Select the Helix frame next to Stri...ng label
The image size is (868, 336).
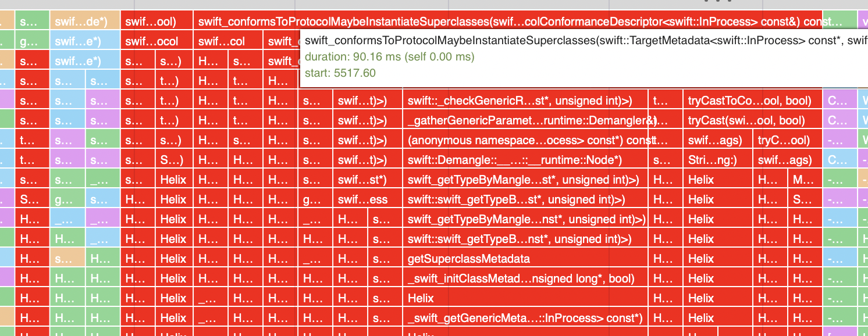pyautogui.click(x=717, y=179)
